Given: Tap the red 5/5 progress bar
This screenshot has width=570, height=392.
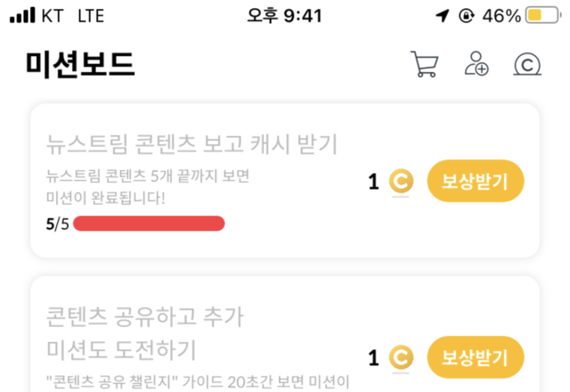Looking at the screenshot, I should pyautogui.click(x=149, y=223).
